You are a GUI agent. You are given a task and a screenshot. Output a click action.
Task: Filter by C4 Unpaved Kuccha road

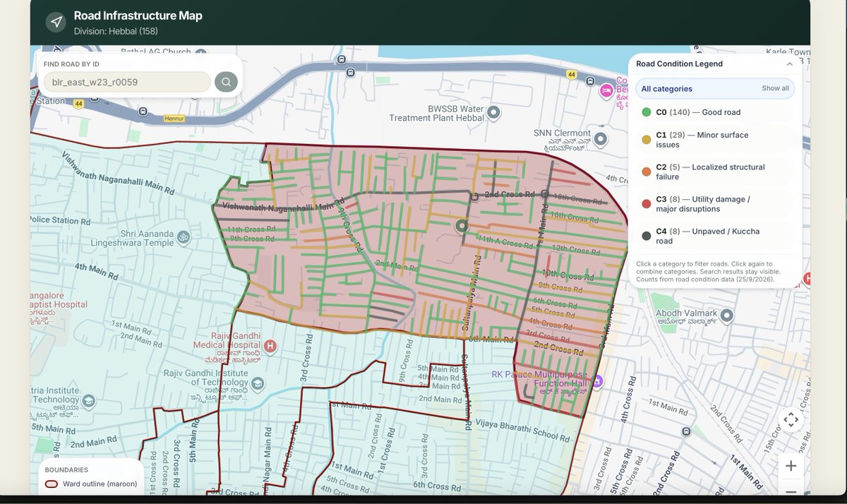(x=715, y=236)
